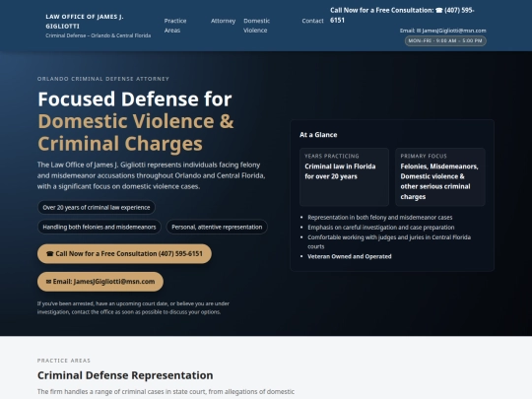Open the Practice Areas nav link
This screenshot has height=399, width=532.
(x=175, y=26)
